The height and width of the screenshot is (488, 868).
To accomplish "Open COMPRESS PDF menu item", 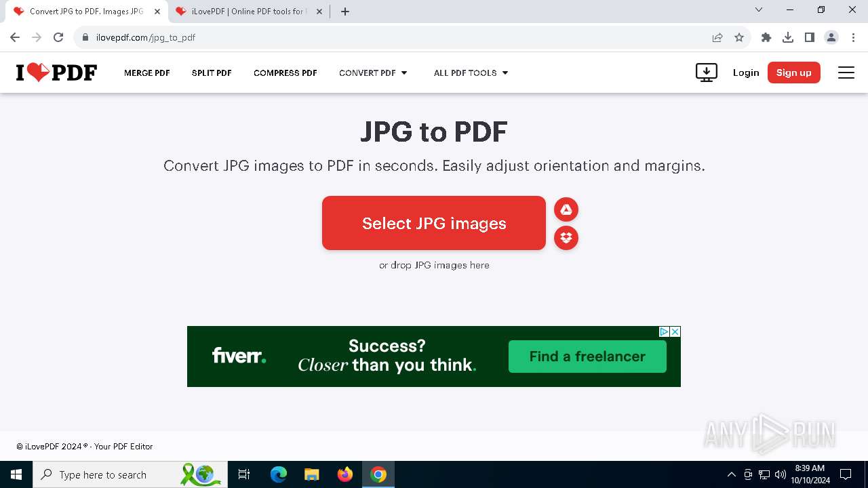I will [285, 73].
